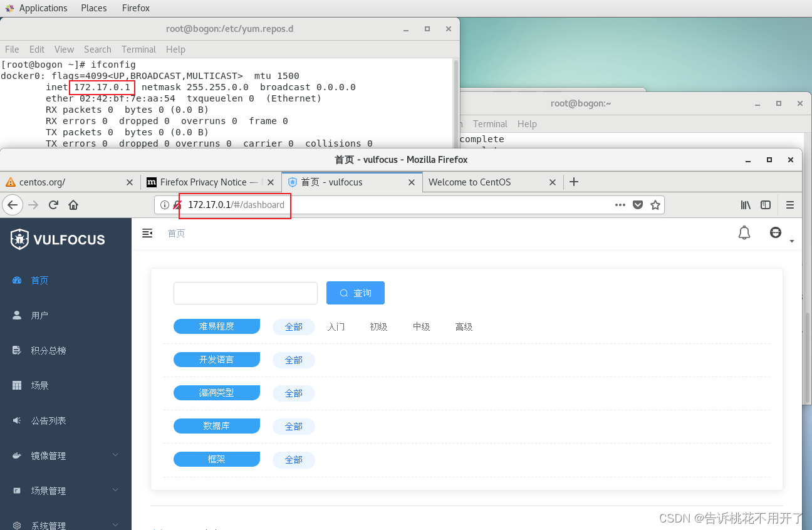Open the user avatar menu

tap(776, 232)
